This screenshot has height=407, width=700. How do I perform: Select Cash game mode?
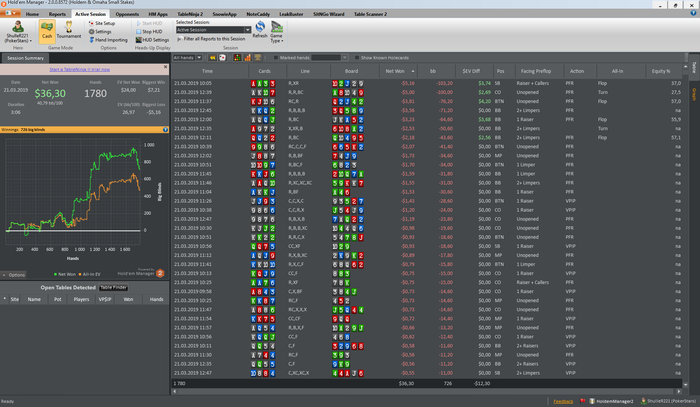point(47,31)
